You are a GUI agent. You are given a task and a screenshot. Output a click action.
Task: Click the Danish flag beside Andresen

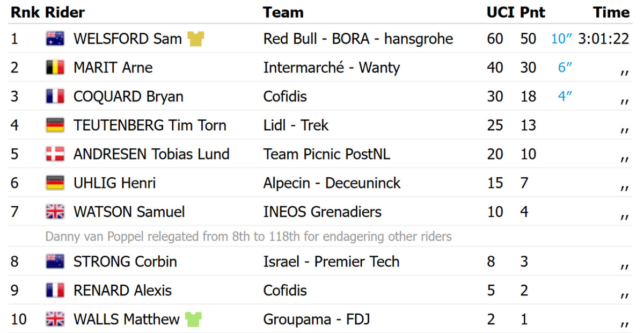coord(55,154)
